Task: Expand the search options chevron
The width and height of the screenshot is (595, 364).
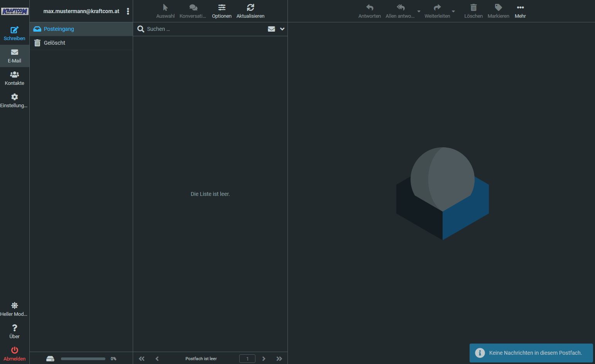Action: [282, 29]
